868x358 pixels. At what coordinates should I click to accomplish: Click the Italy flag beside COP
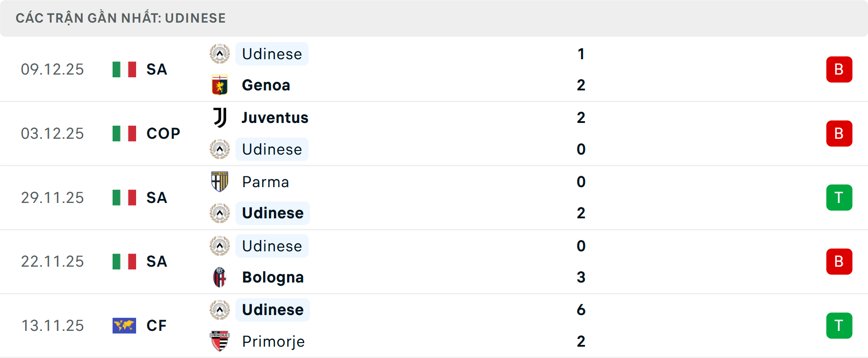[124, 133]
